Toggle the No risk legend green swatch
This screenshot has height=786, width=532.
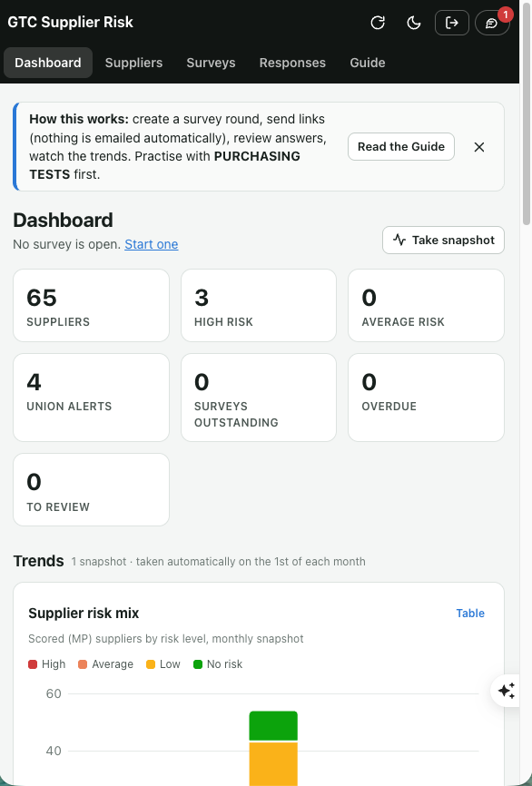point(198,664)
